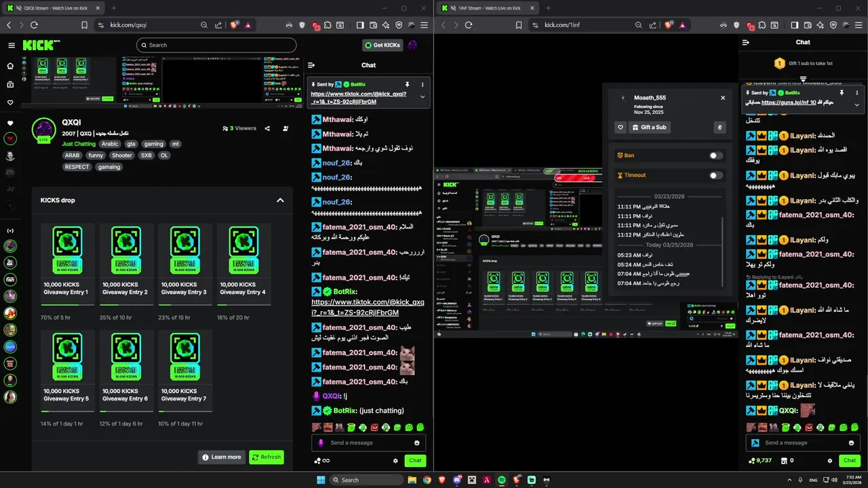
Task: Open the emoji picker in QXQI chat
Action: (x=417, y=443)
